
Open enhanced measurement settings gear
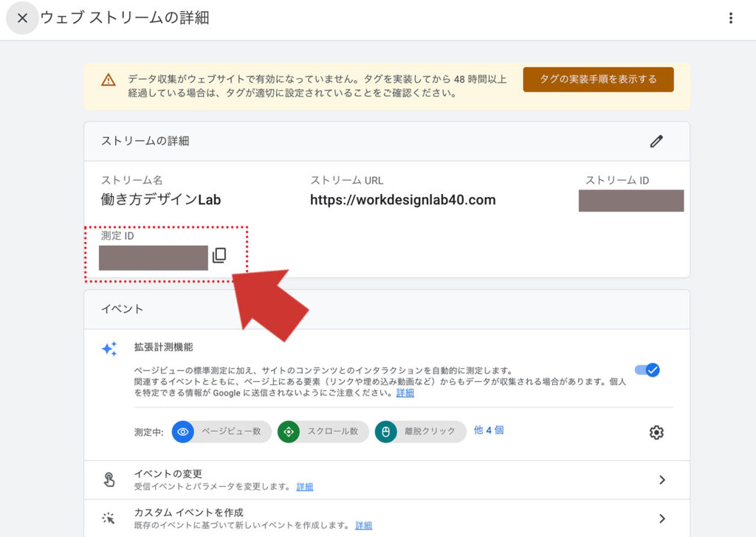[x=656, y=432]
